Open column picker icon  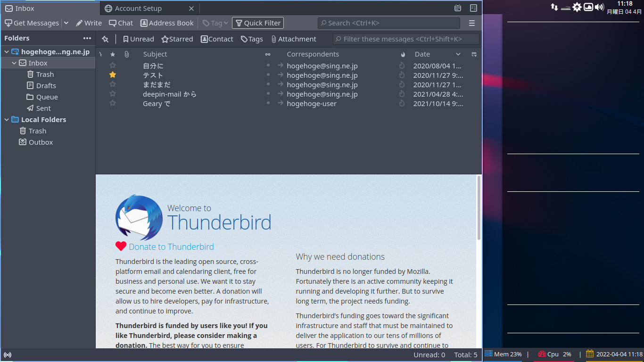tap(474, 54)
